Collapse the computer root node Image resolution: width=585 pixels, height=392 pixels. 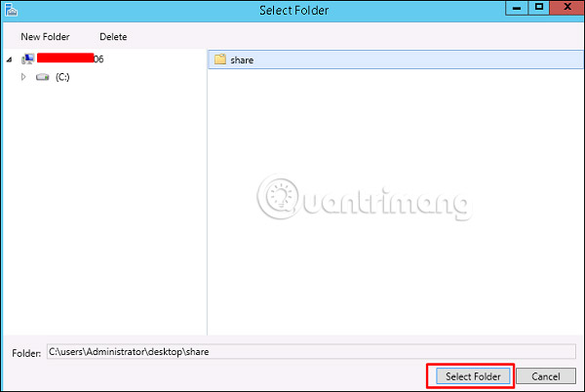[x=10, y=59]
